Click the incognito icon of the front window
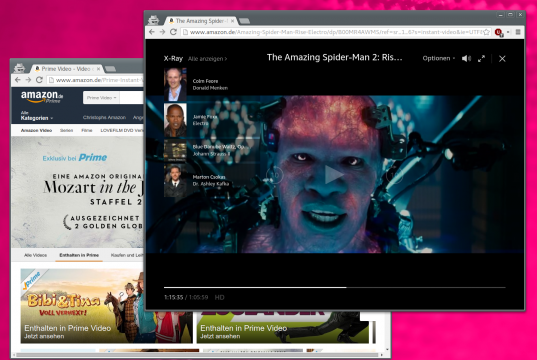Image resolution: width=537 pixels, height=360 pixels. [153, 20]
